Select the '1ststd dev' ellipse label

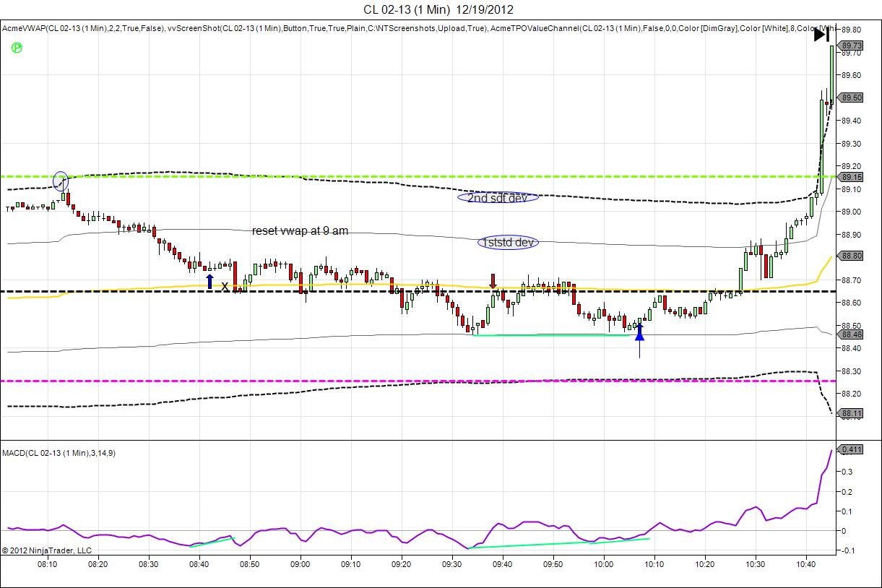point(508,243)
